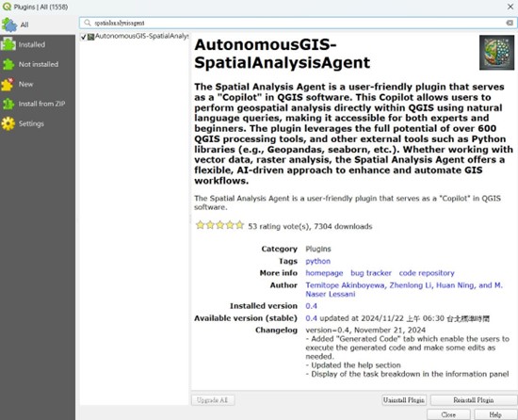Screen dimensions: 518x420
Task: Click the QGIS logo in title bar
Action: (x=7, y=7)
